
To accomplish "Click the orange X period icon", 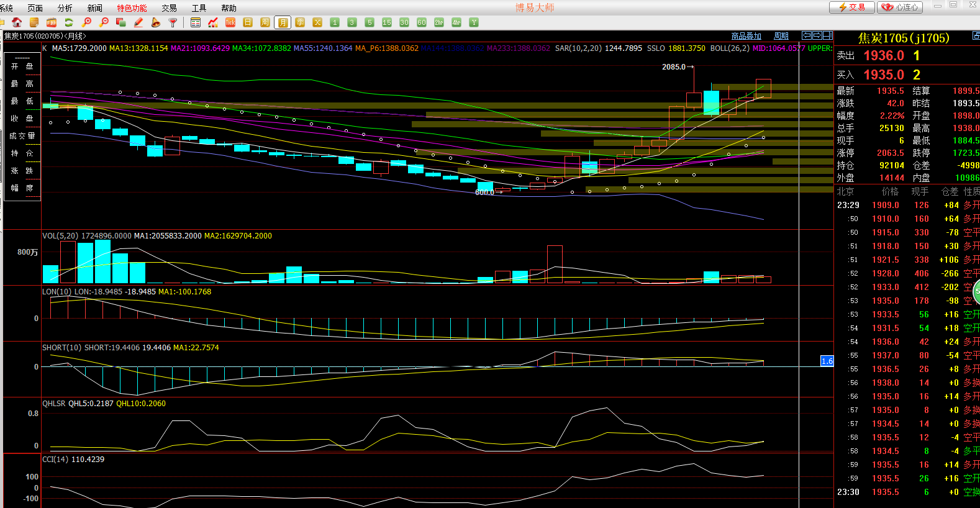I will click(x=317, y=22).
